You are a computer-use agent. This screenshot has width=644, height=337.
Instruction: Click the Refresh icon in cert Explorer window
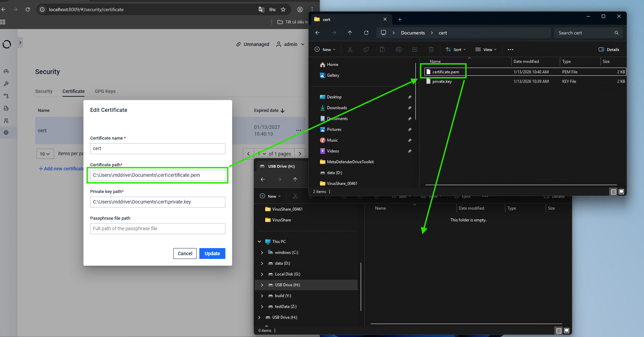point(366,33)
